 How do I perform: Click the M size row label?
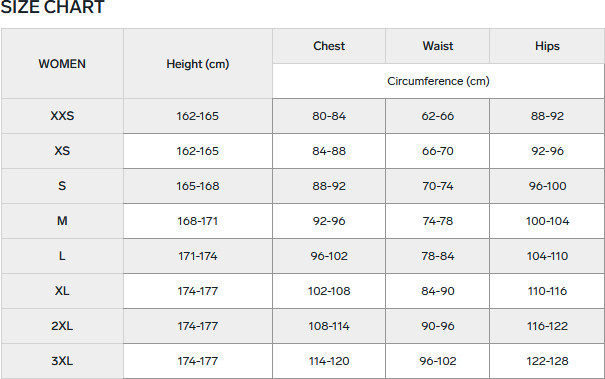[x=62, y=221]
